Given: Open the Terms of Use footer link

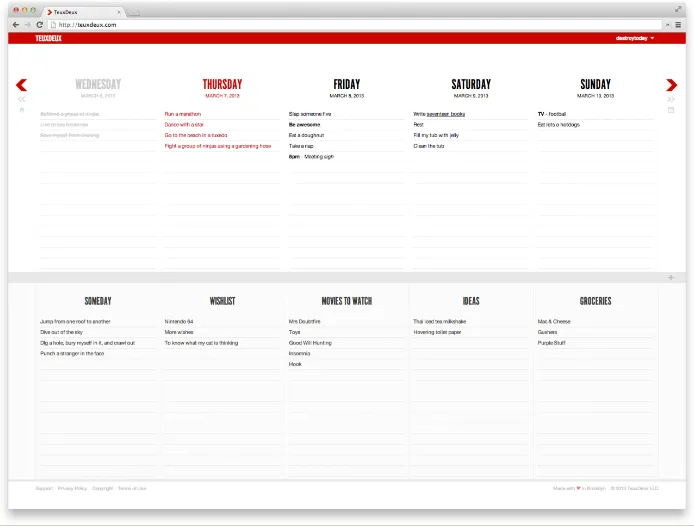Looking at the screenshot, I should 132,488.
